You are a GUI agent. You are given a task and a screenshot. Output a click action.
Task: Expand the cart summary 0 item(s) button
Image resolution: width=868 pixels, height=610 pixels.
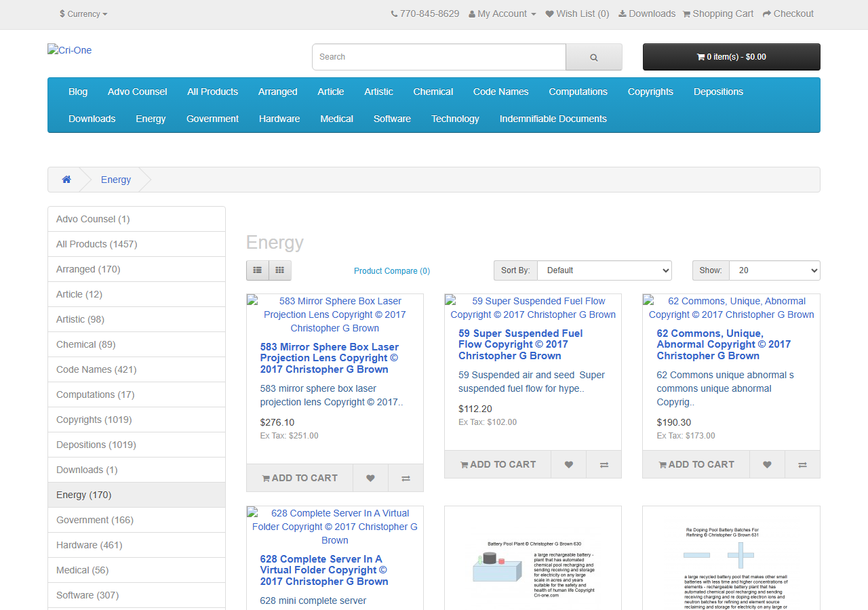[732, 57]
